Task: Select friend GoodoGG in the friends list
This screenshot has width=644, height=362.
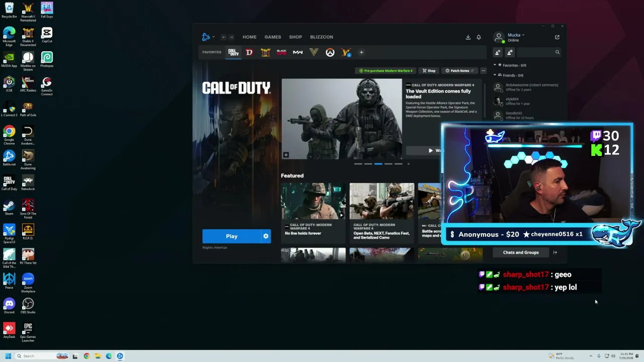Action: point(526,115)
